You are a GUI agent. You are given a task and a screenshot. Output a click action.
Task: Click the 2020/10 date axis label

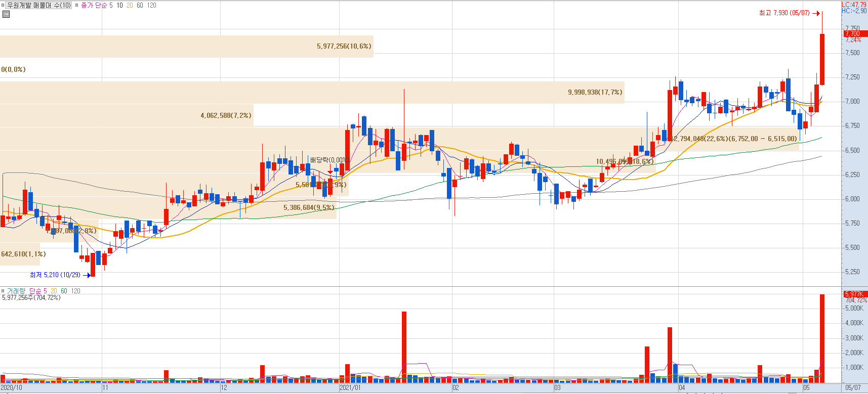click(x=12, y=388)
